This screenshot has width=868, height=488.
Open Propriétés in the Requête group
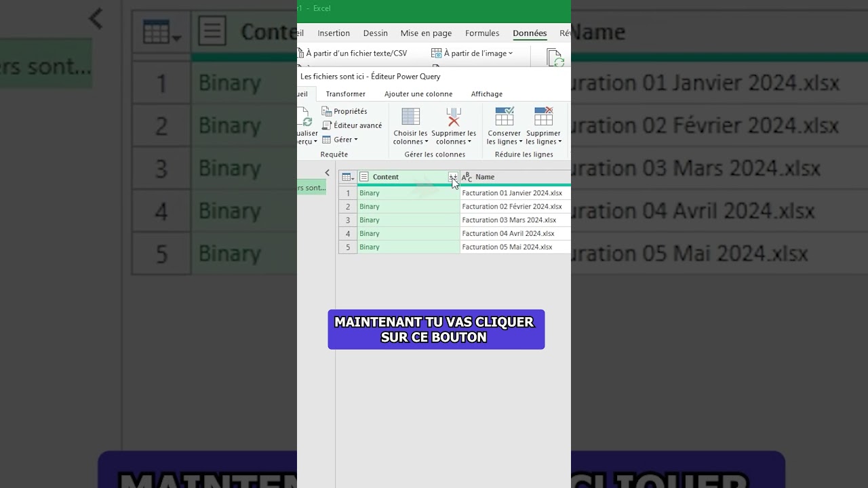click(344, 111)
